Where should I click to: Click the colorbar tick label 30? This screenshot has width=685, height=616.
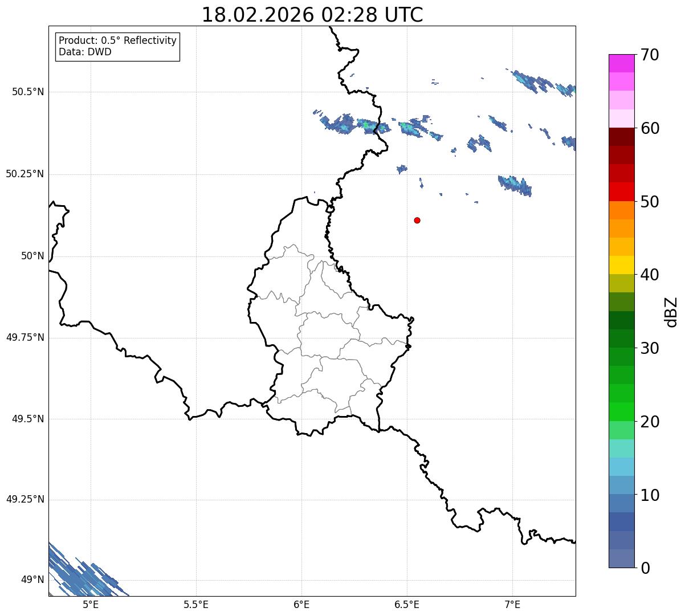(650, 348)
